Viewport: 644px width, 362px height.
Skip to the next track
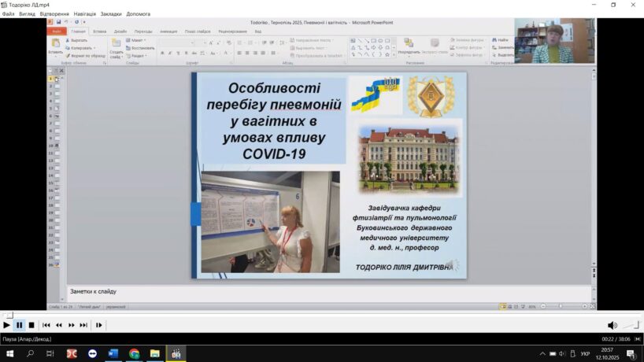click(x=83, y=325)
